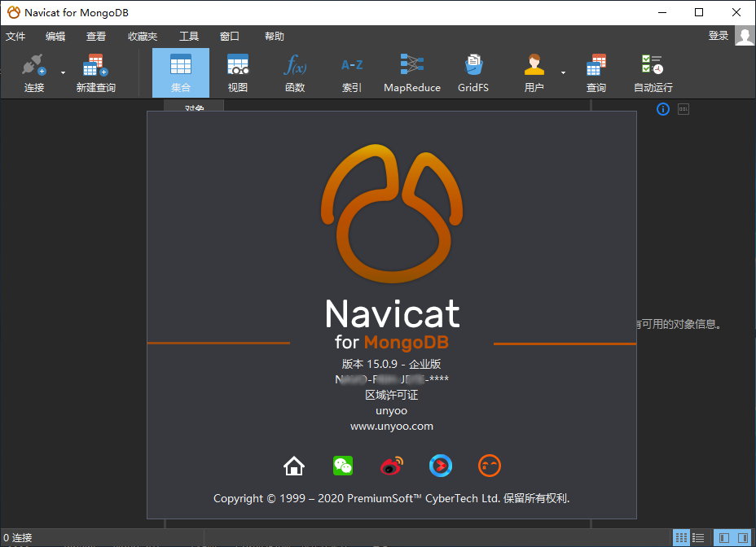Image resolution: width=756 pixels, height=547 pixels.
Task: Click the User (用户) toolbar icon
Action: pos(534,64)
